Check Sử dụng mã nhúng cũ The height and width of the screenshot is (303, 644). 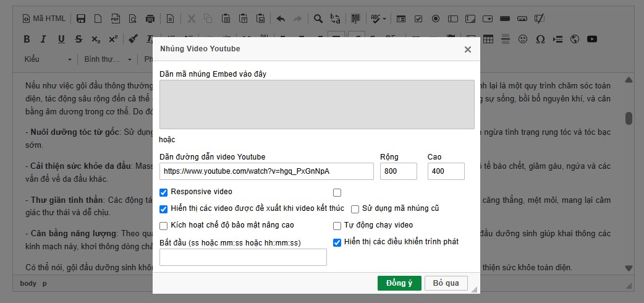point(355,209)
